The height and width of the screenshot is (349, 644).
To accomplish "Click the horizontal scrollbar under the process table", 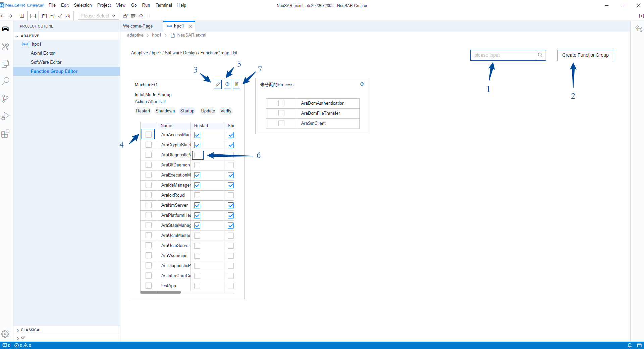I will [161, 292].
